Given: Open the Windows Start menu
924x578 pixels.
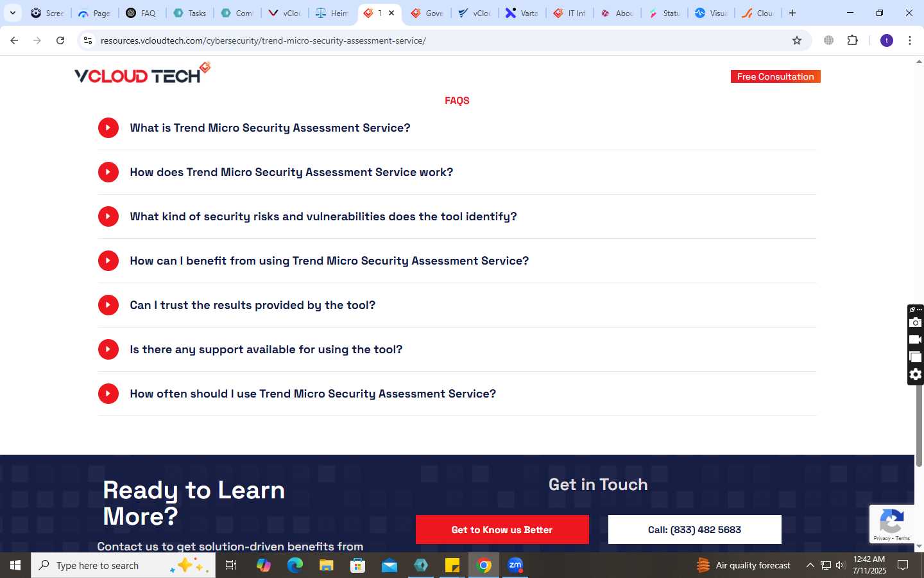Looking at the screenshot, I should [x=15, y=565].
